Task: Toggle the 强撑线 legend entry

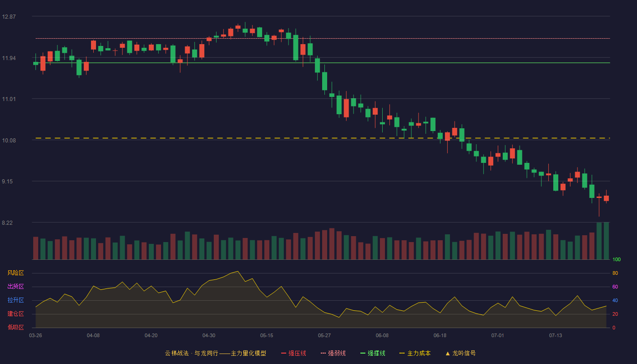Action: coord(373,353)
